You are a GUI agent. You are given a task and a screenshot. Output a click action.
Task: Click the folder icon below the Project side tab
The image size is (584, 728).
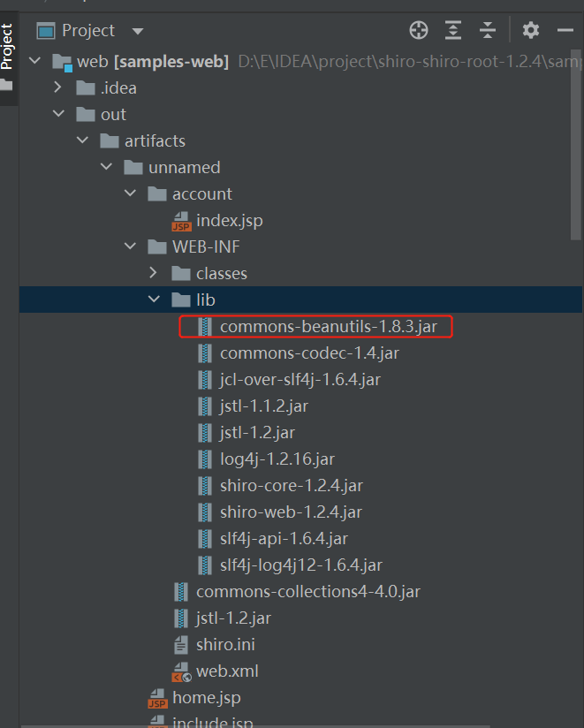pyautogui.click(x=6, y=85)
